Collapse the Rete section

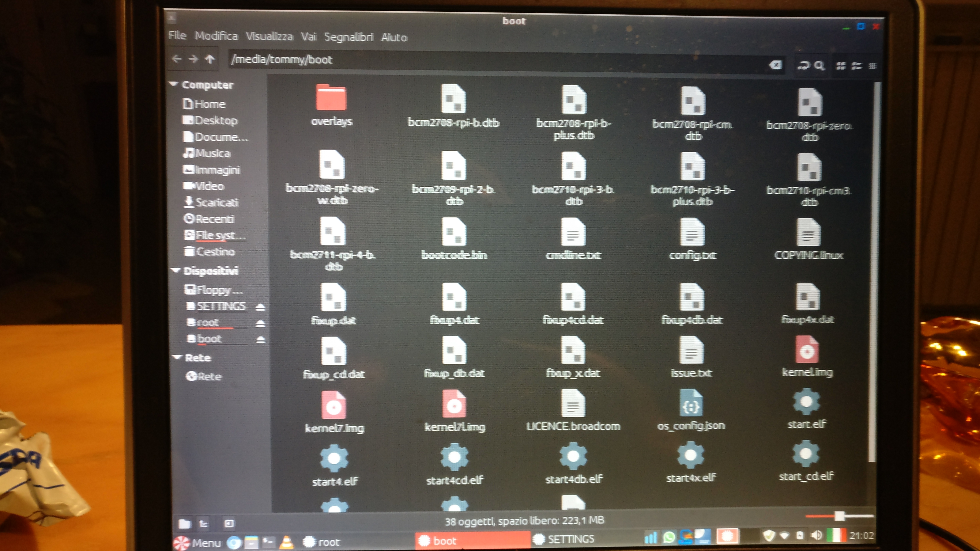click(177, 357)
